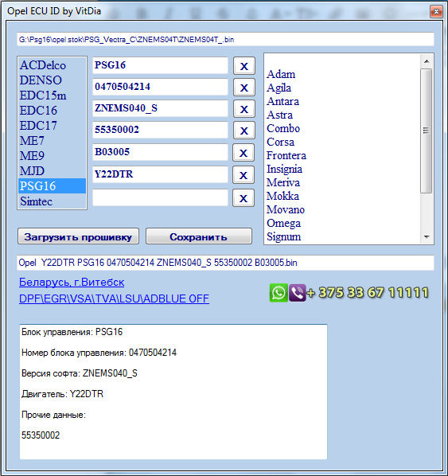Select ME7 in ECU type list

coord(52,141)
